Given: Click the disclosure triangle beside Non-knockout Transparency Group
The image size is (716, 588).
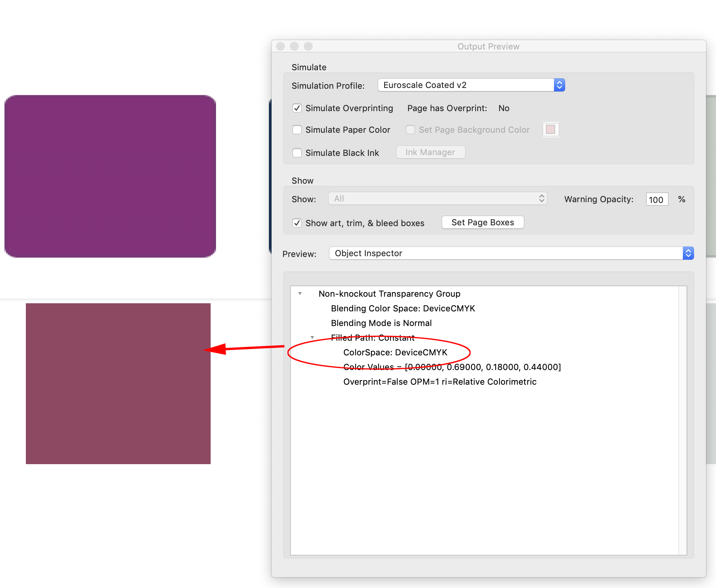Looking at the screenshot, I should (x=300, y=293).
